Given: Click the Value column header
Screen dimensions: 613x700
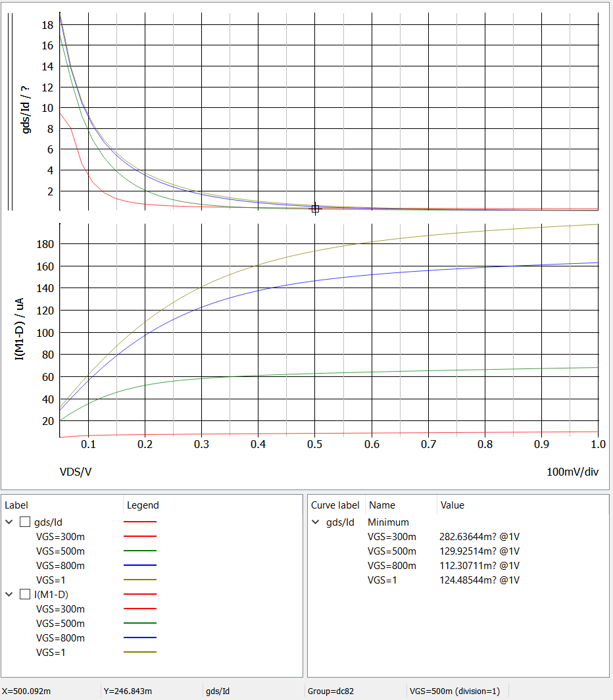Looking at the screenshot, I should click(x=451, y=505).
